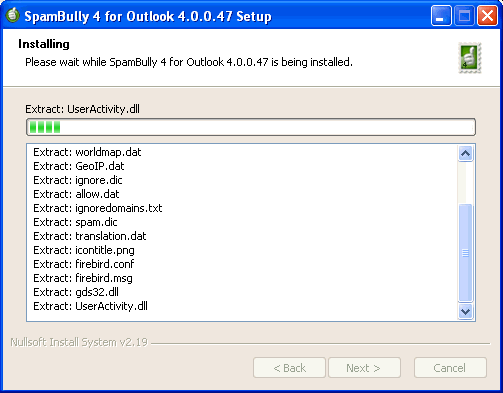The image size is (503, 393).
Task: Click the SpamBully apple icon in title bar
Action: tap(12, 15)
